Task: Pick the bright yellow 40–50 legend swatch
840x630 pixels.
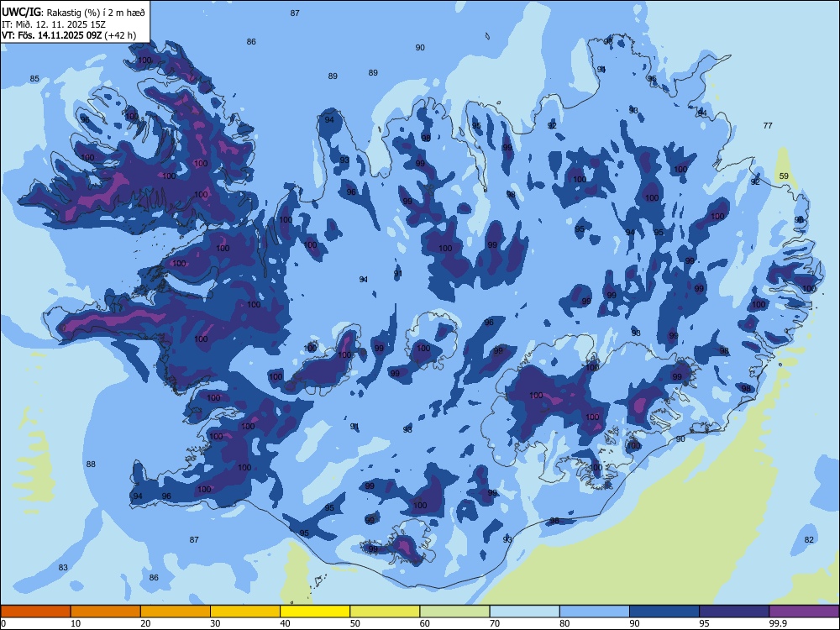Action: click(x=315, y=612)
